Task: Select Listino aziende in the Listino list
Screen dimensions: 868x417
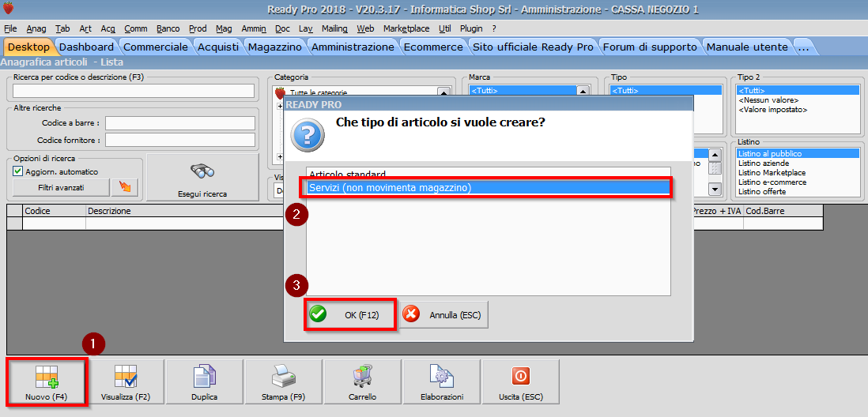Action: [763, 163]
